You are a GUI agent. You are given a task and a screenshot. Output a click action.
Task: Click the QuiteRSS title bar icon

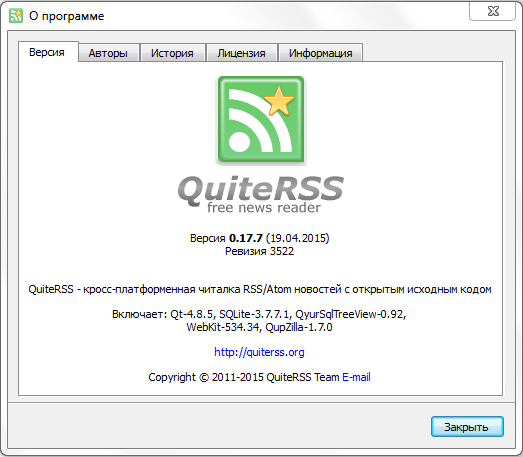click(x=16, y=16)
